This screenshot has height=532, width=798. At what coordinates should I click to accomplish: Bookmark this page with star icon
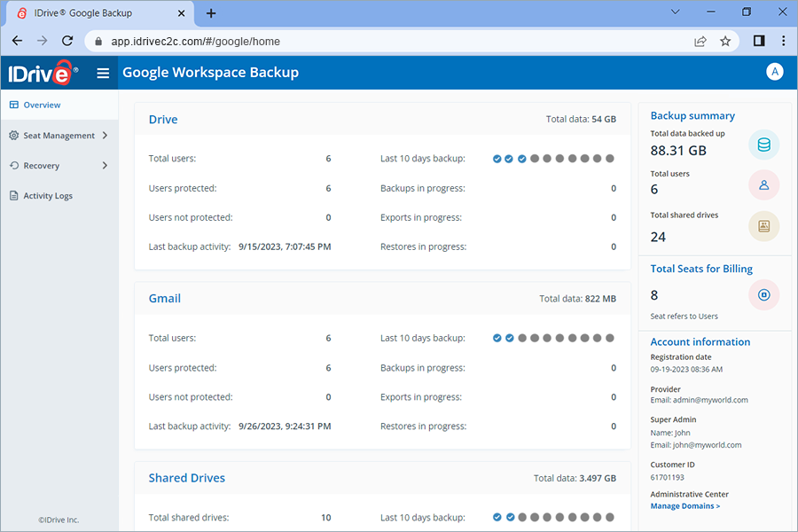(x=725, y=42)
